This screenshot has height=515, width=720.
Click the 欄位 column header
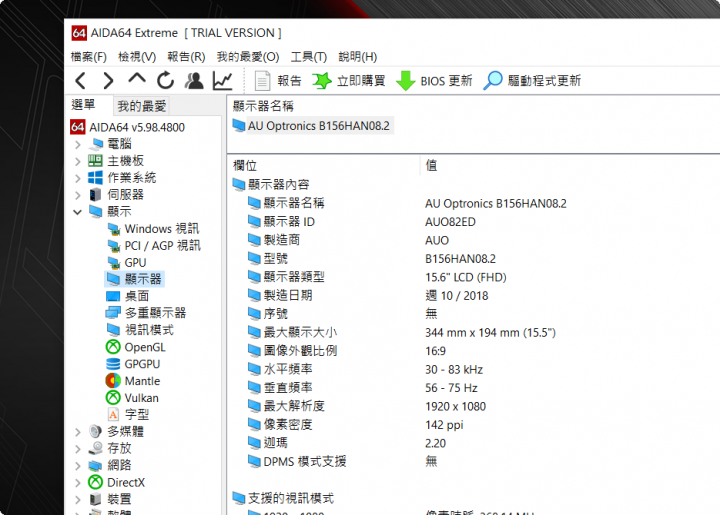coord(245,165)
